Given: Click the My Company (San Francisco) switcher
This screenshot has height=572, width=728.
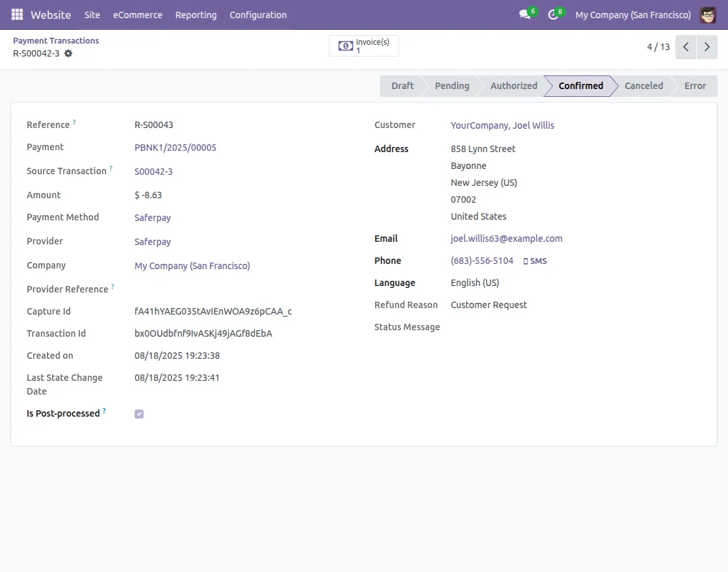Looking at the screenshot, I should click(x=632, y=14).
